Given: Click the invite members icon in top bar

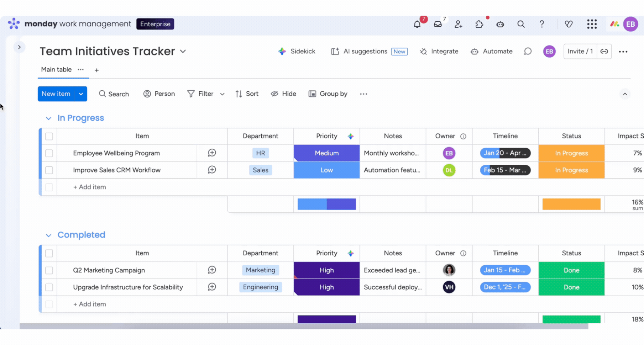Looking at the screenshot, I should [x=458, y=24].
